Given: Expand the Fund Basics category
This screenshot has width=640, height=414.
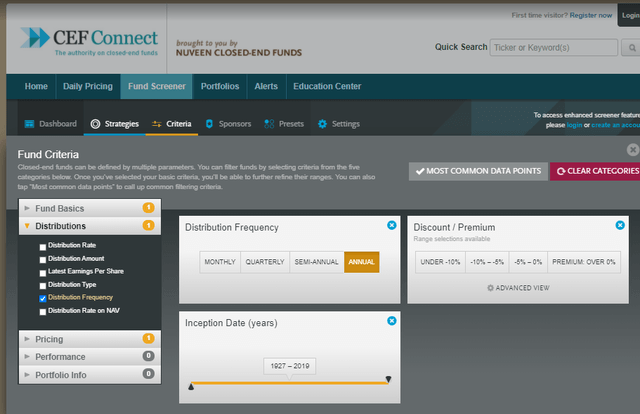Looking at the screenshot, I should coord(60,208).
